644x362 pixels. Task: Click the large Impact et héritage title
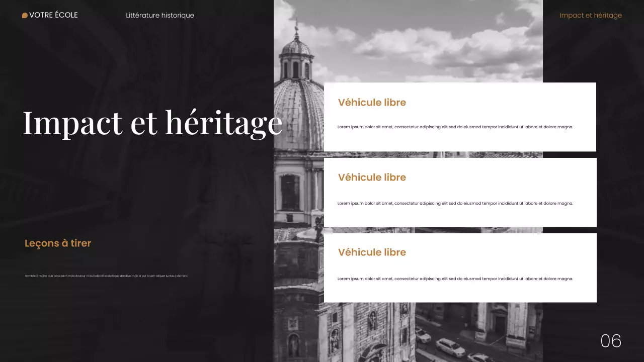(152, 122)
